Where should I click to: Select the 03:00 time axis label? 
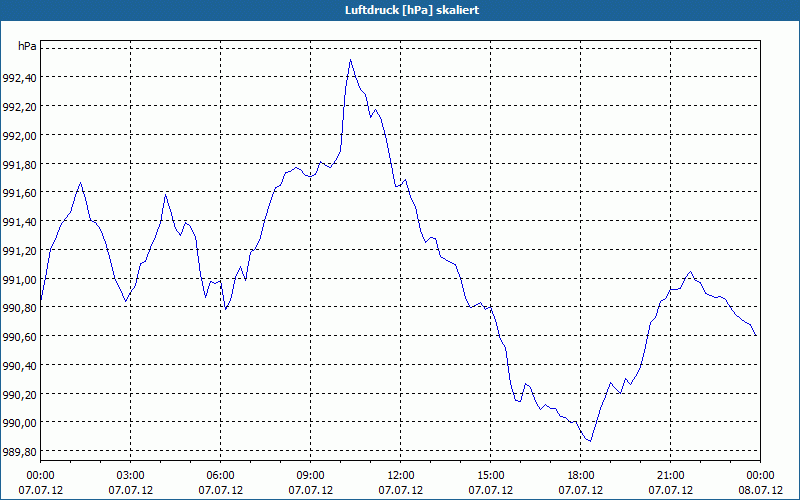point(131,476)
